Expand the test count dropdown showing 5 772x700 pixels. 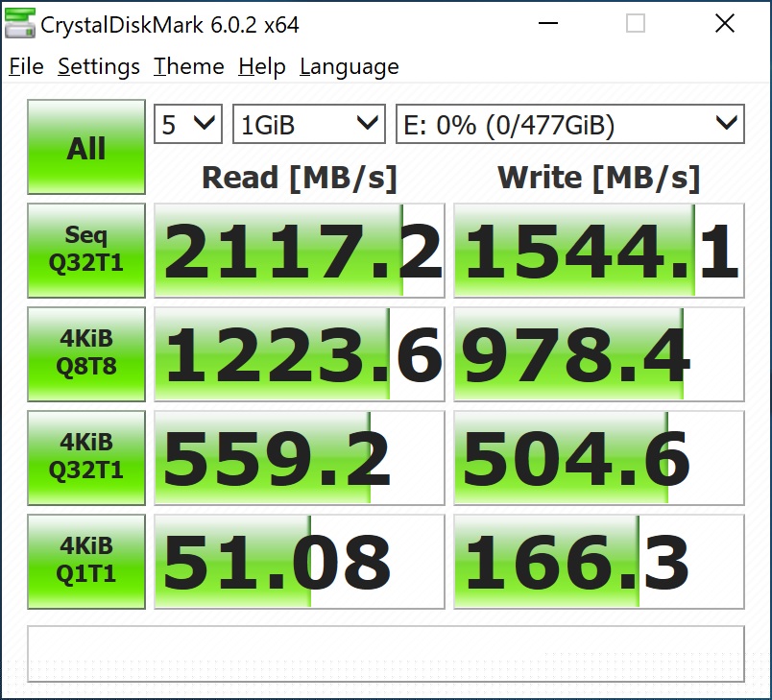[188, 124]
